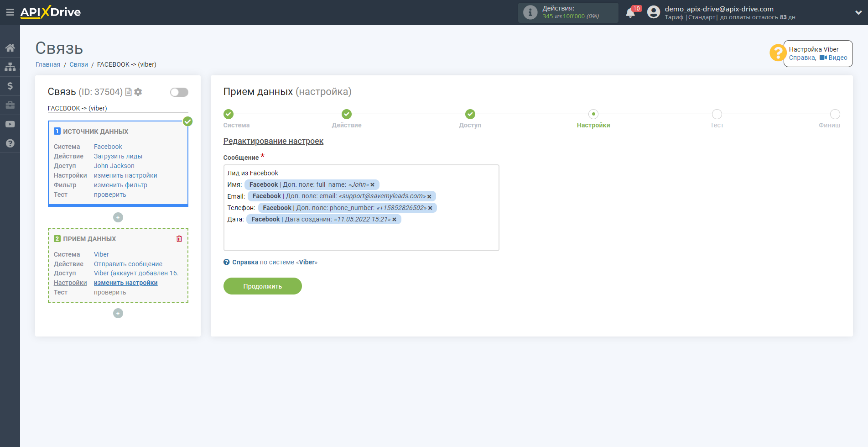Image resolution: width=868 pixels, height=447 pixels.
Task: Remove the full_name variable tag
Action: point(372,185)
